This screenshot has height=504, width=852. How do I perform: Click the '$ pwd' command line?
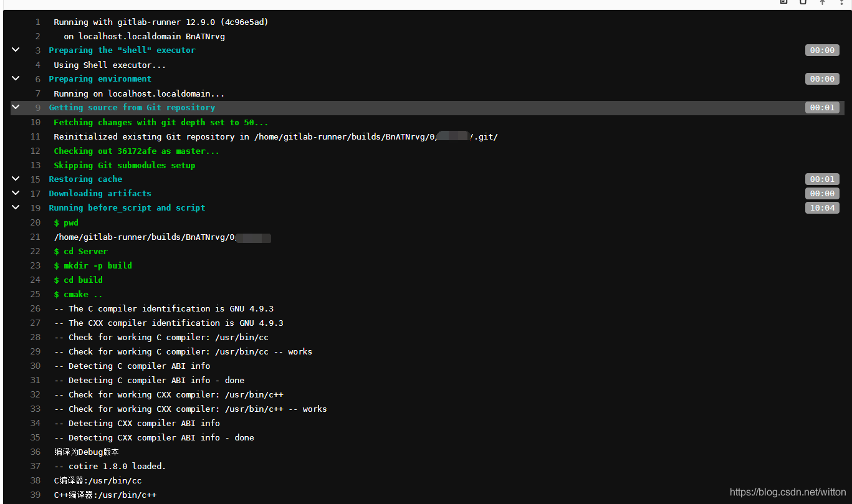tap(66, 223)
